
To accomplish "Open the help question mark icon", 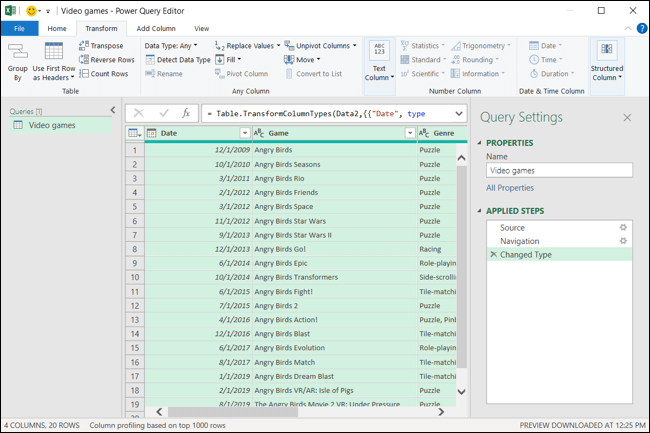I will click(x=642, y=28).
